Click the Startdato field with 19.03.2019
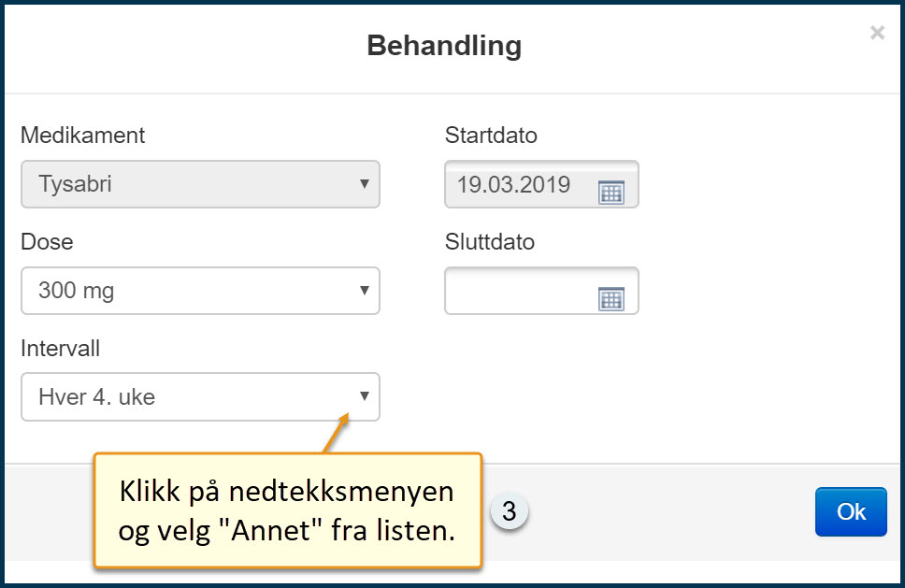 point(519,184)
